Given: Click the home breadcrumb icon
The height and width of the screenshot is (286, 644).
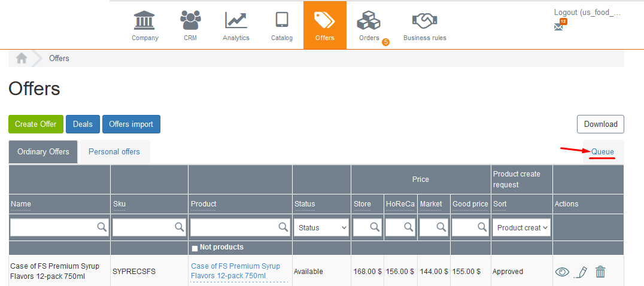Looking at the screenshot, I should (22, 58).
